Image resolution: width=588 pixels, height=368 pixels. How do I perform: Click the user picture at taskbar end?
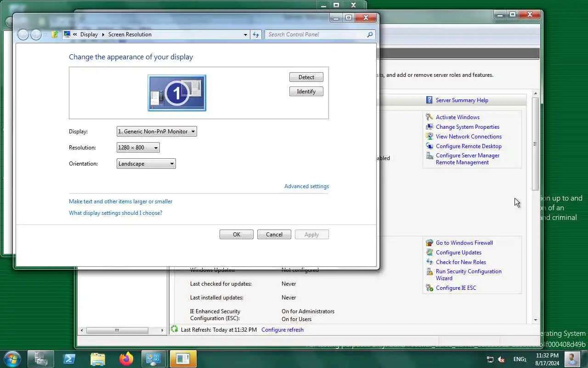(x=572, y=359)
